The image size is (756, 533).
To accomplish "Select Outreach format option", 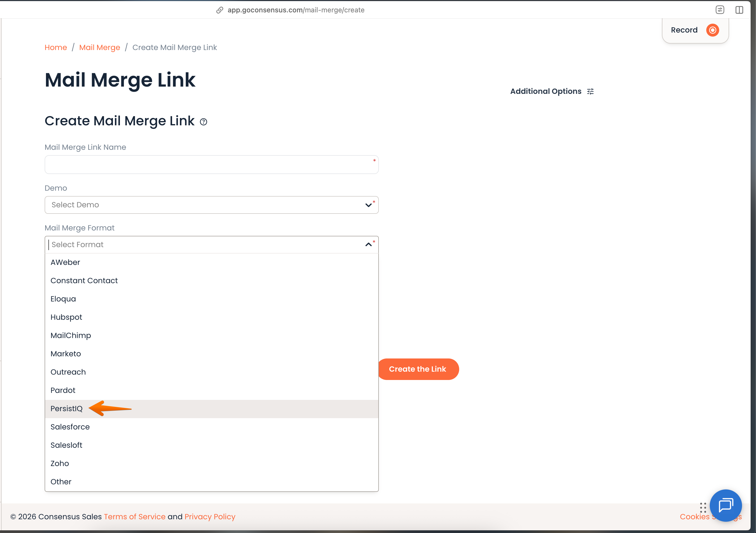I will (211, 372).
